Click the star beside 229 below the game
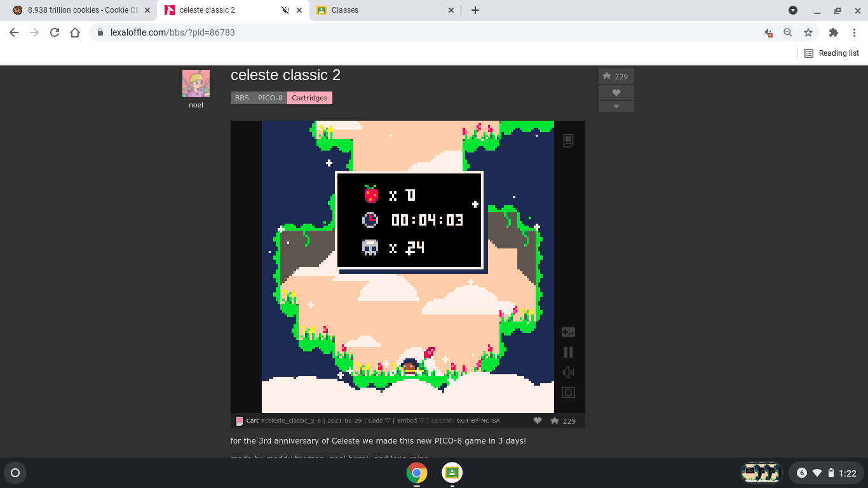The width and height of the screenshot is (868, 488). [x=555, y=421]
